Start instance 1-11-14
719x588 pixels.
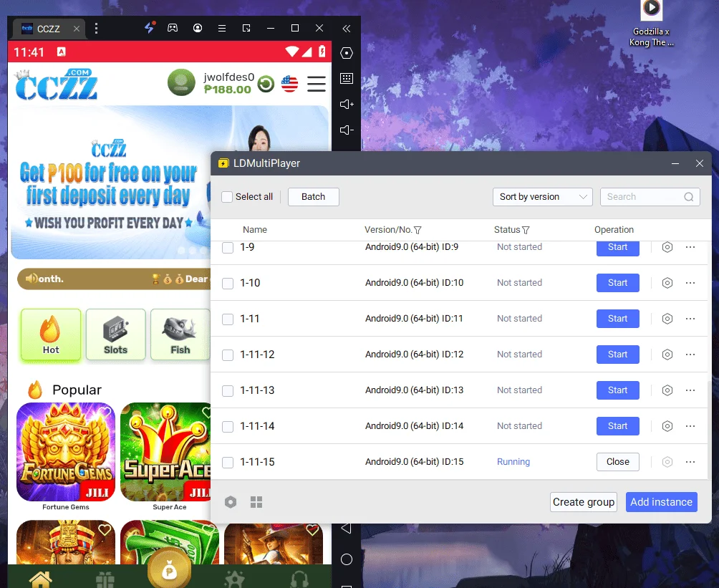617,425
